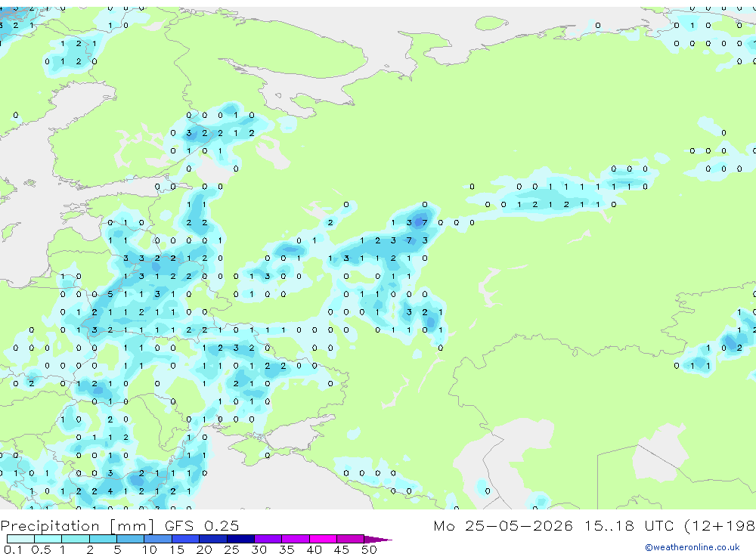Click the 1–2 mm legend color box

[x=75, y=539]
